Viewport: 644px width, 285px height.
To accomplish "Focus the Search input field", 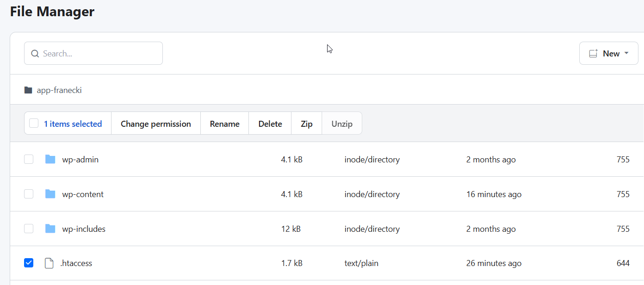I will (x=99, y=54).
